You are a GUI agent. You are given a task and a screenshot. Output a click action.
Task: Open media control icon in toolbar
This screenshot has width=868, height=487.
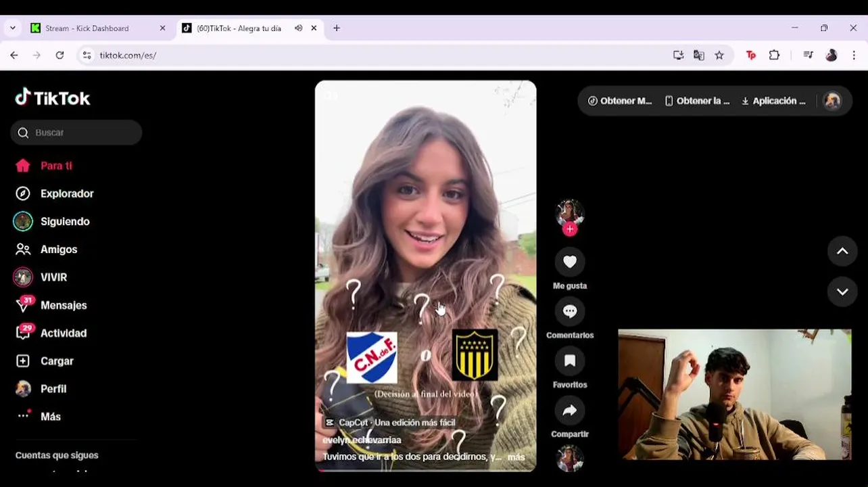[808, 55]
